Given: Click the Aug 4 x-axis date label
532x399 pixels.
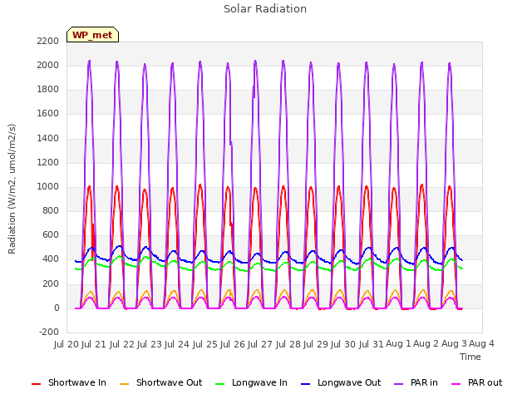Looking at the screenshot, I should pos(481,344).
